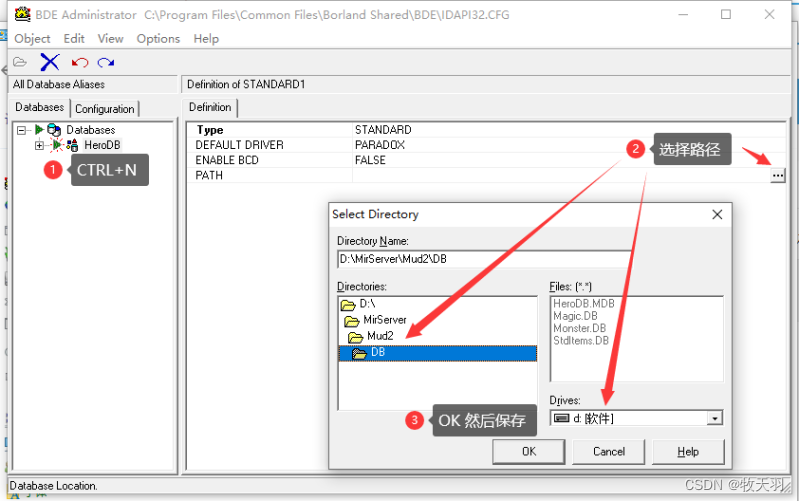Screen dimensions: 799x501
Task: Close the Select Directory dialog
Action: point(717,215)
